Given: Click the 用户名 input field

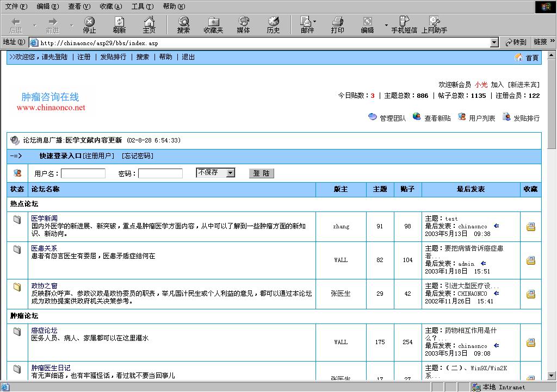Looking at the screenshot, I should (83, 173).
